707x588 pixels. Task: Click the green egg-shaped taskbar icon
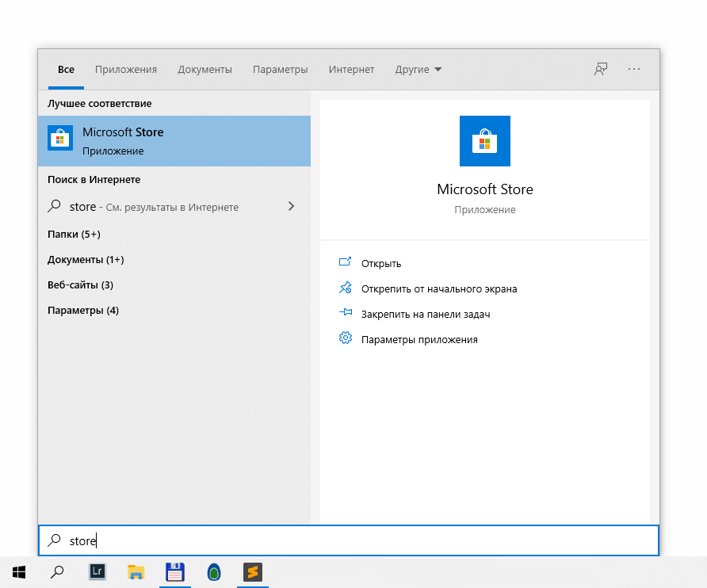pos(214,572)
